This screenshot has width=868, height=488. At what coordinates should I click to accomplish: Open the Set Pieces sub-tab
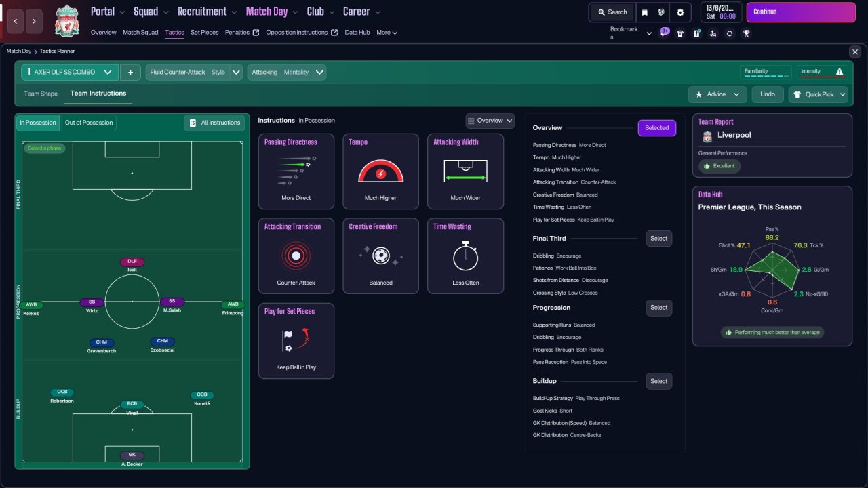point(205,32)
